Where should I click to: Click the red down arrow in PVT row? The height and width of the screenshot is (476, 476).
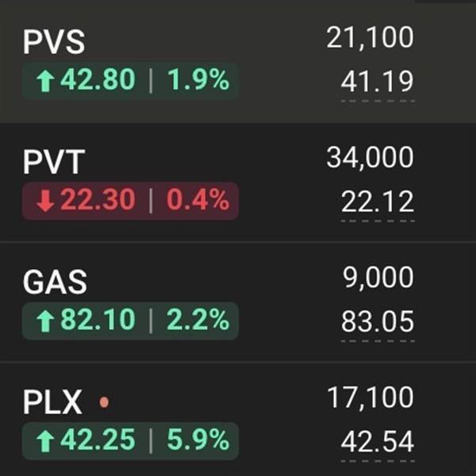(x=44, y=201)
